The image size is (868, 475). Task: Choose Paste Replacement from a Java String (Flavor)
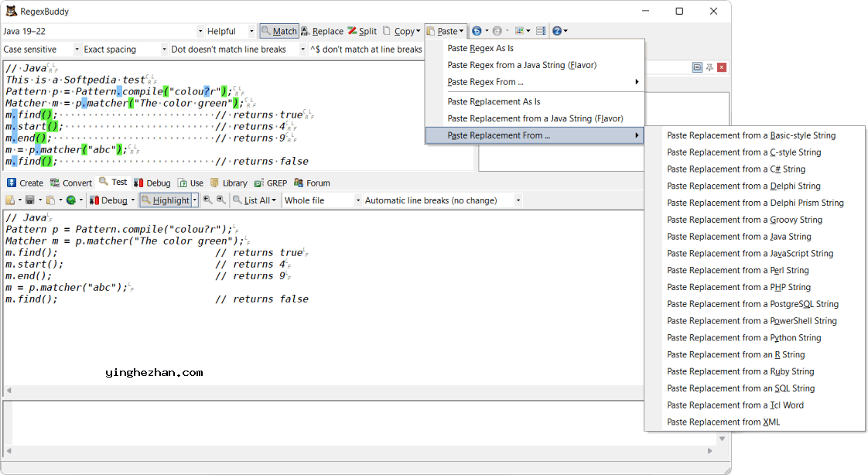(x=535, y=118)
